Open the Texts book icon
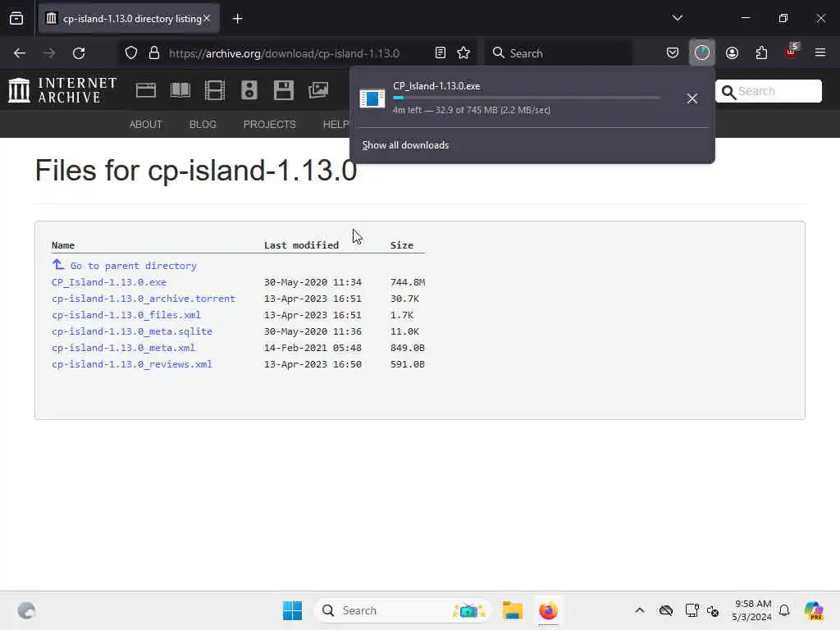Screen dimensions: 840x630 [x=180, y=90]
